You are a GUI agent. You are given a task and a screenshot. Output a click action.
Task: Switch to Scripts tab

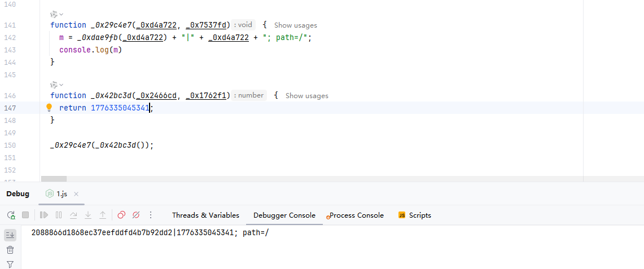415,215
